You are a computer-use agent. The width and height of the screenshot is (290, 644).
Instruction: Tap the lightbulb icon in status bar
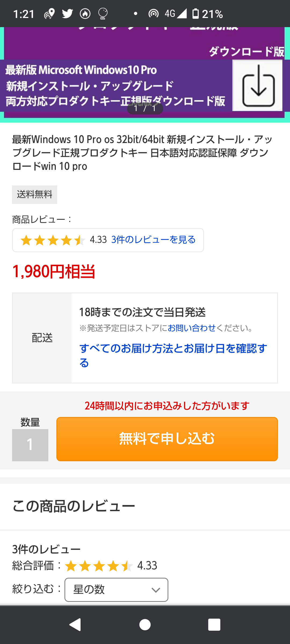(x=103, y=14)
